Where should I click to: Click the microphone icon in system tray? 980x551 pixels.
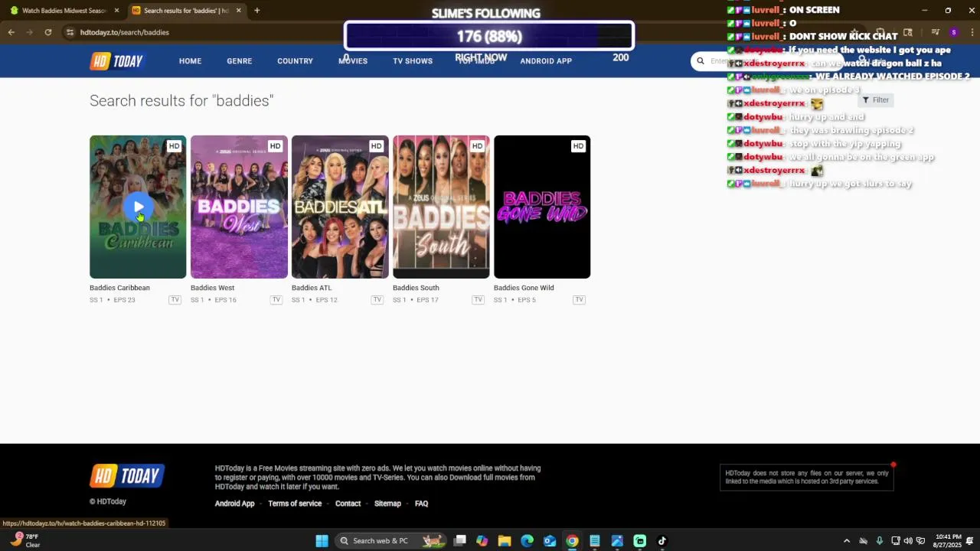coord(879,541)
